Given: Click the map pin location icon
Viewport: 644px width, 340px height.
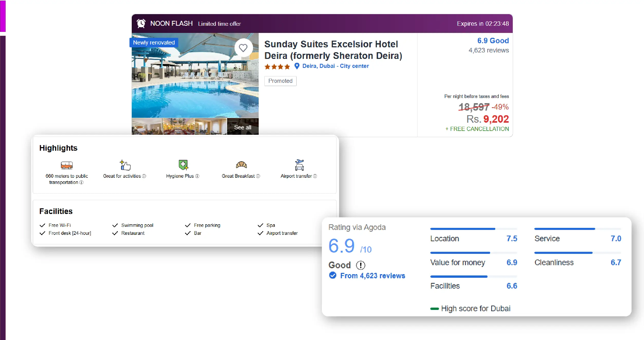Looking at the screenshot, I should click(297, 66).
